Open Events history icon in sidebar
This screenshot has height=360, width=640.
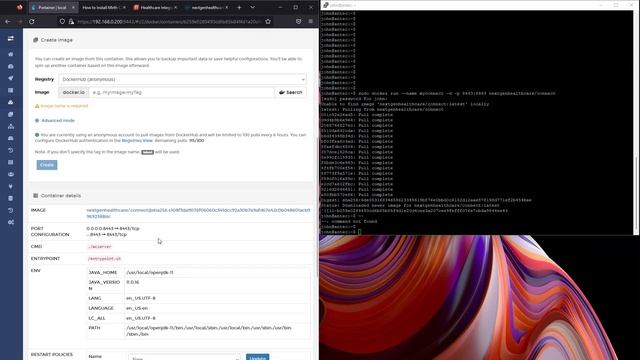11,150
